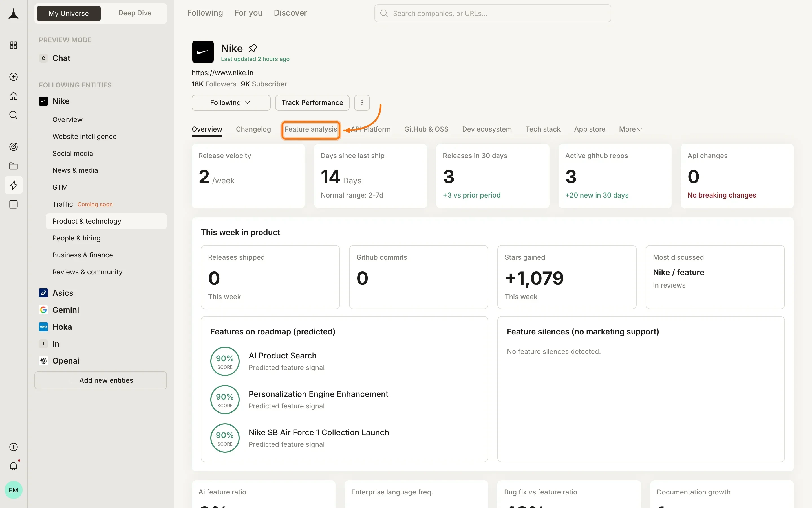This screenshot has height=508, width=812.
Task: Go to home icon in left rail
Action: (x=14, y=96)
